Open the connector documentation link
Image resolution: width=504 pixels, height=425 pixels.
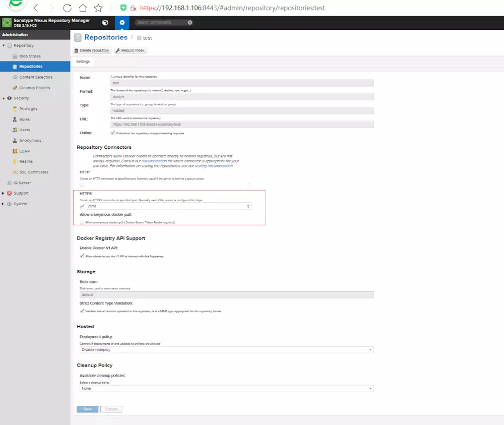coord(154,161)
